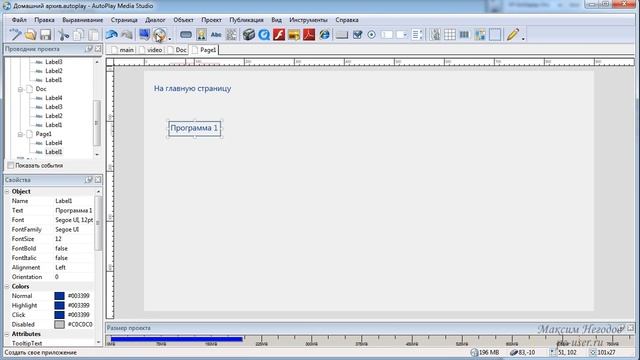
Task: Insert a PDF object via Acrobat icon
Action: pos(309,35)
